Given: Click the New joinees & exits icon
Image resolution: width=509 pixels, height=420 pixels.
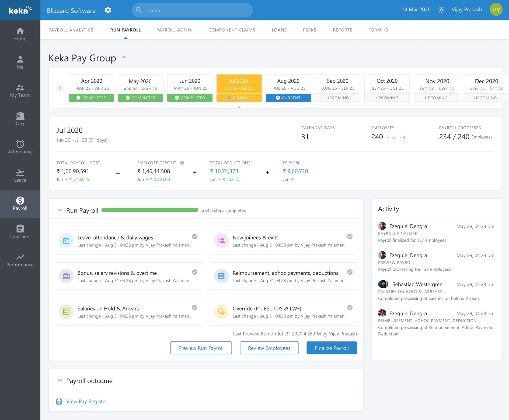Looking at the screenshot, I should pos(221,241).
